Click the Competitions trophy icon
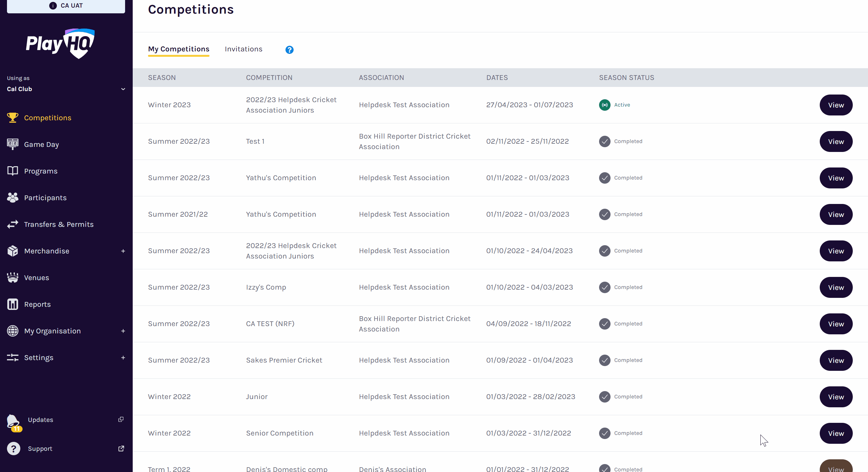 13,117
